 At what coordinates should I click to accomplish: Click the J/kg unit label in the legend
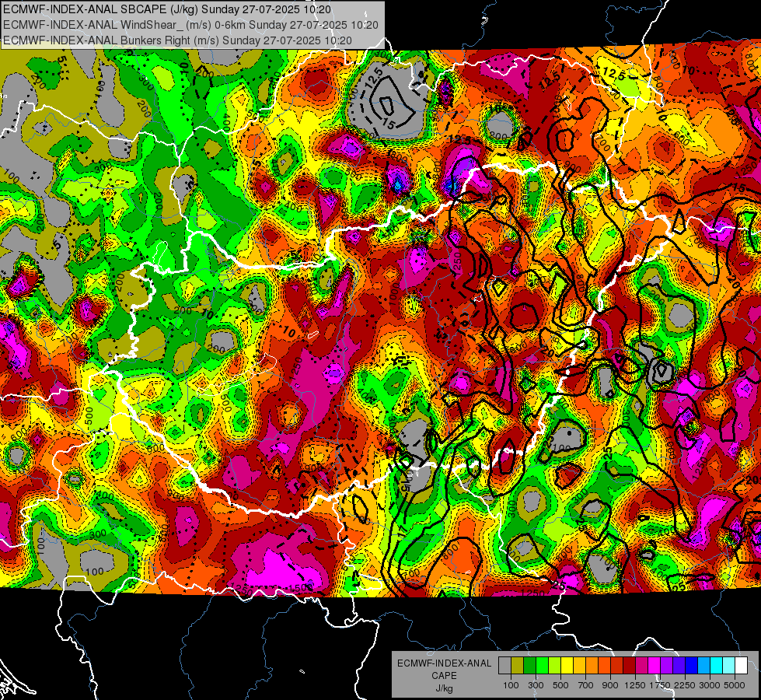pyautogui.click(x=444, y=688)
